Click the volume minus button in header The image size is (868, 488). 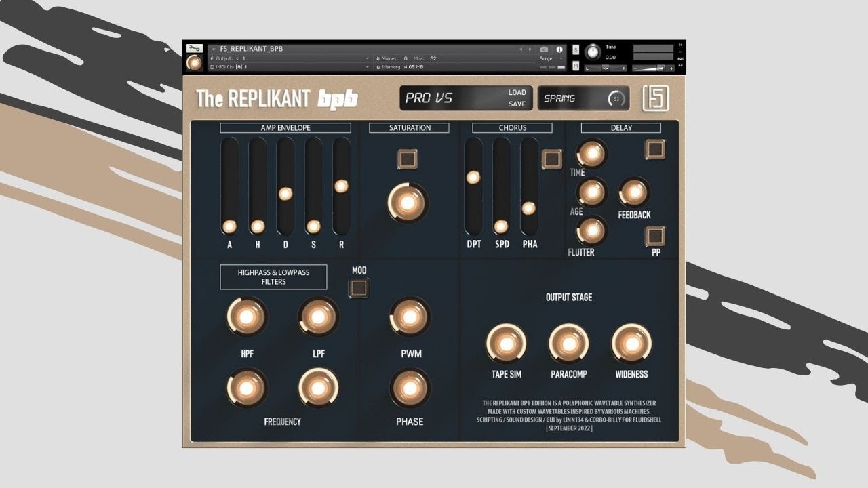[636, 68]
